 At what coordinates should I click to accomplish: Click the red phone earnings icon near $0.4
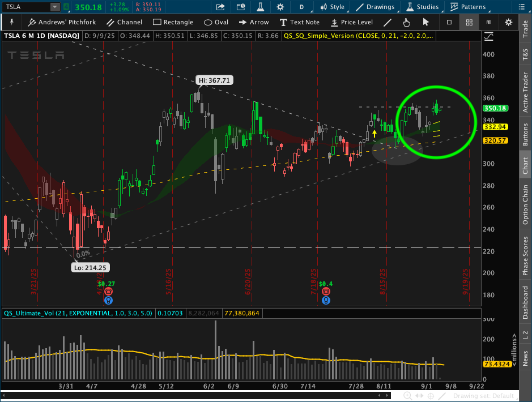[326, 291]
